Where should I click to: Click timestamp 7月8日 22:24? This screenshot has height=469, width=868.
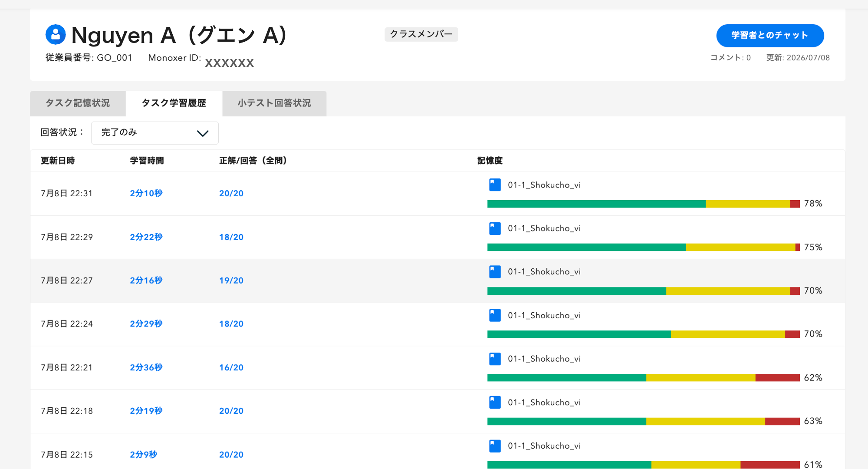(67, 324)
